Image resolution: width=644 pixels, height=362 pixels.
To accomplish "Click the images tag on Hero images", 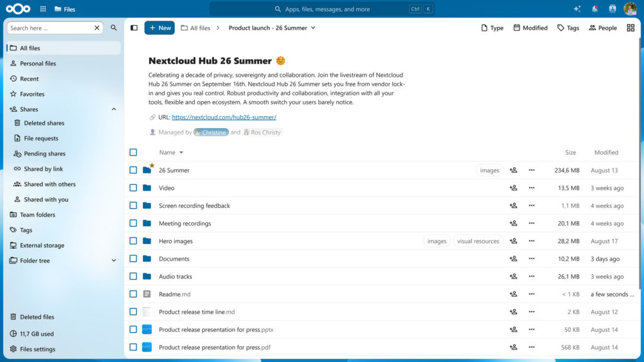I will [x=436, y=241].
